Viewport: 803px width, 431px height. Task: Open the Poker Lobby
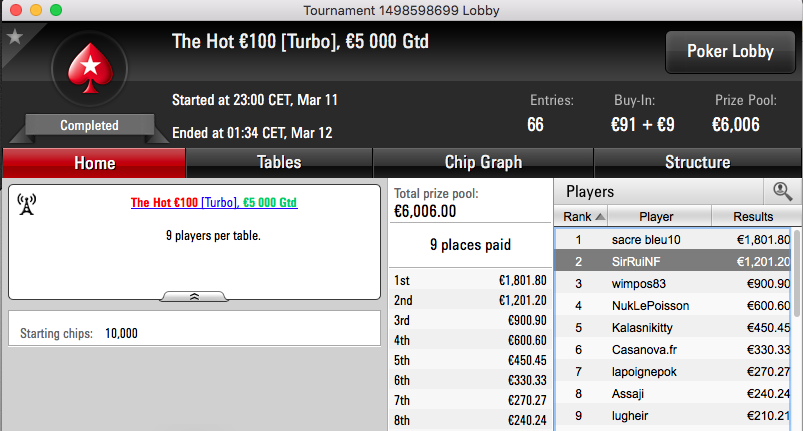pos(730,52)
